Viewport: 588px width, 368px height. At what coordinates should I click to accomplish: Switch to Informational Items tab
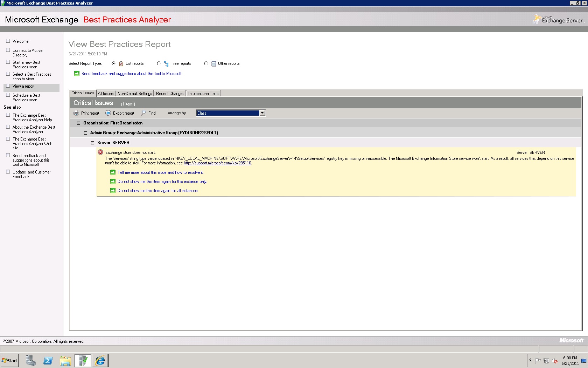[204, 94]
